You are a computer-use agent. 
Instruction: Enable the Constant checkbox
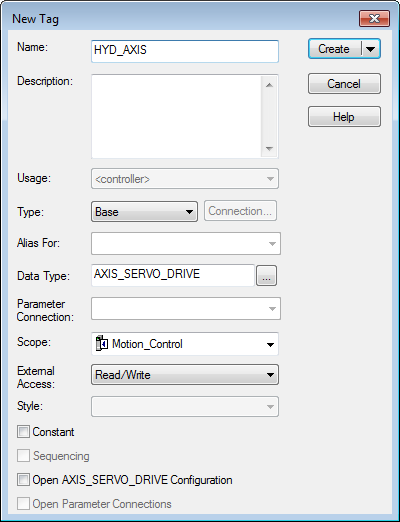(x=23, y=432)
